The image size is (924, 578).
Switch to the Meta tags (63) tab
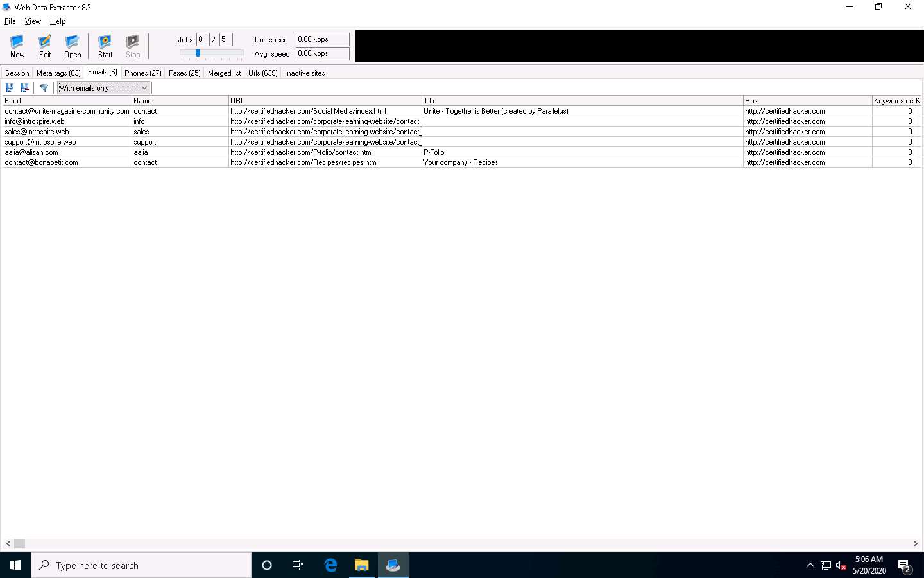click(x=58, y=73)
